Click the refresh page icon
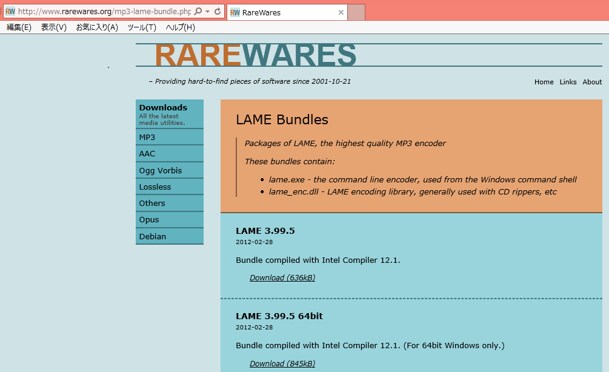Image resolution: width=609 pixels, height=372 pixels. [218, 11]
